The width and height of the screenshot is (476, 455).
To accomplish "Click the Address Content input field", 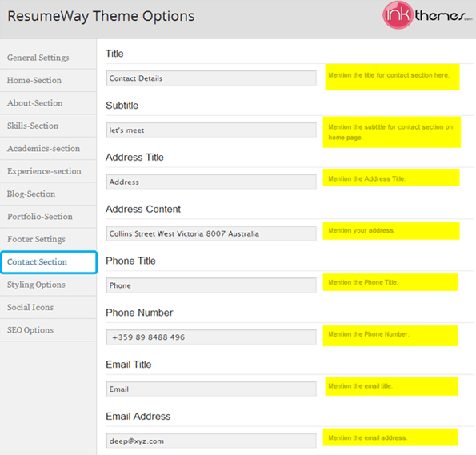I will [211, 233].
